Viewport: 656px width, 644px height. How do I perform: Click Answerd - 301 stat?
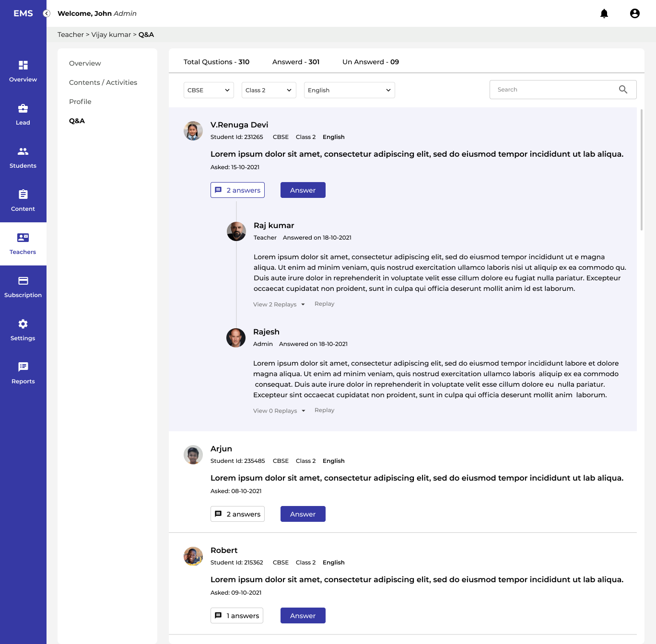tap(296, 62)
